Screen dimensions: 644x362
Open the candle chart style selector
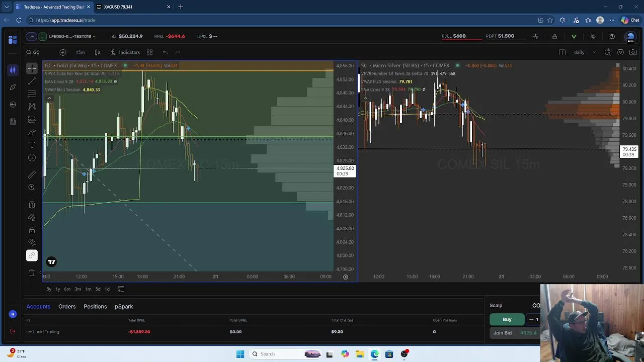97,52
